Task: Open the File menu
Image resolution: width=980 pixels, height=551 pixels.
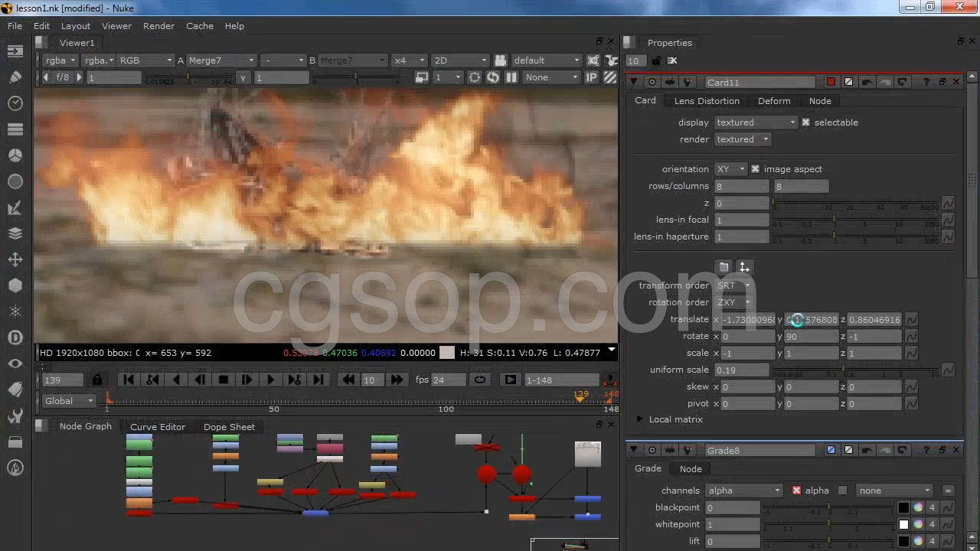Action: (15, 26)
